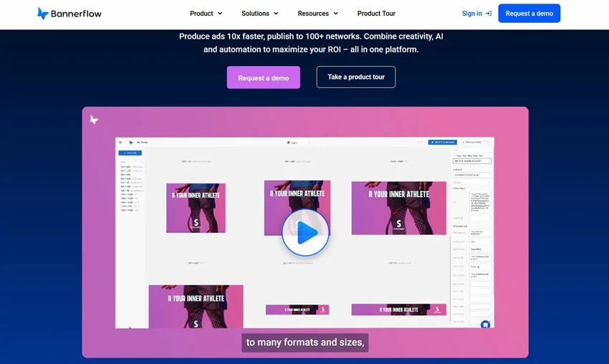
Task: Click the white butterfly icon on video card
Action: point(94,120)
